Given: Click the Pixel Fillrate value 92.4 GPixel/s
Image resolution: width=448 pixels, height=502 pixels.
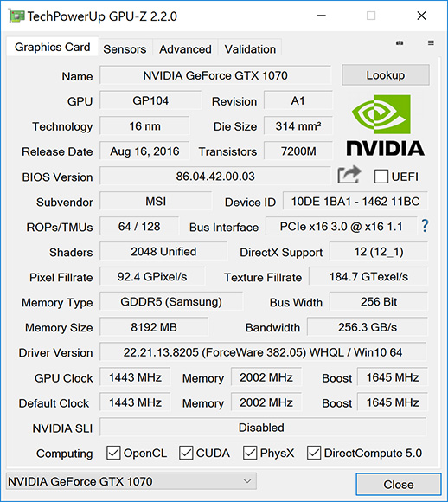Looking at the screenshot, I should (x=152, y=277).
